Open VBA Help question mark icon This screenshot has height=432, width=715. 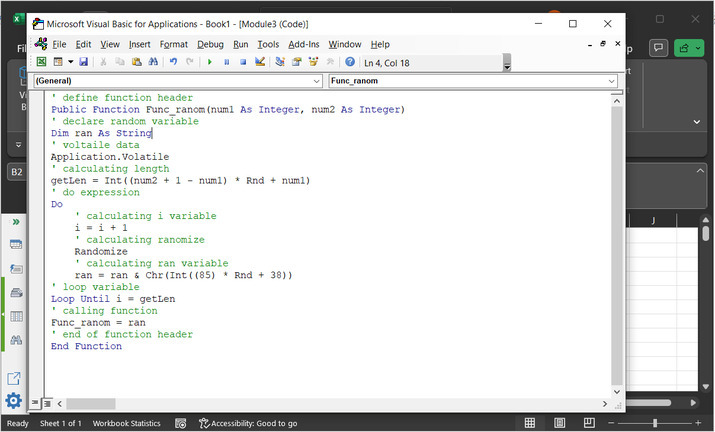350,62
